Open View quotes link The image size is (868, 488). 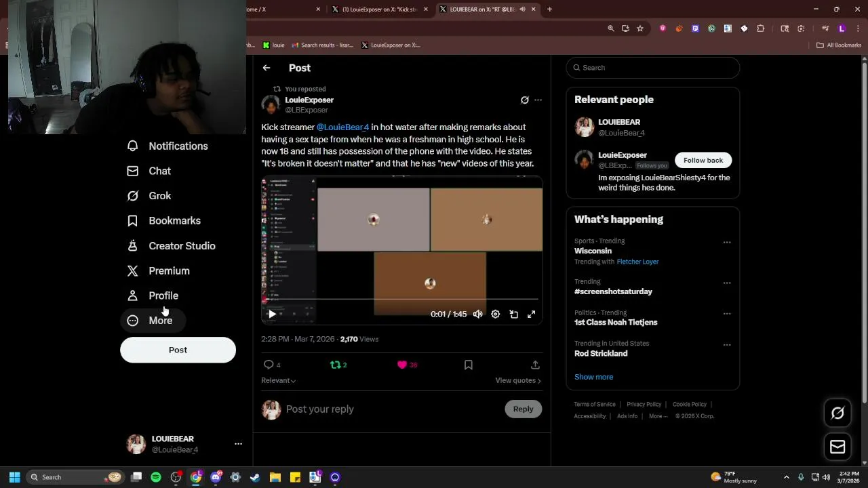pyautogui.click(x=518, y=380)
